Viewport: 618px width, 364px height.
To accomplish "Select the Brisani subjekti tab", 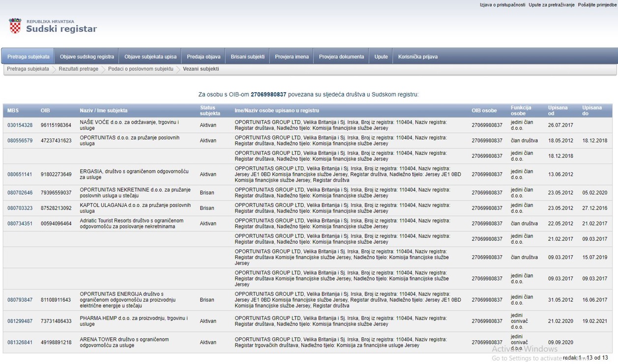I will (x=247, y=56).
